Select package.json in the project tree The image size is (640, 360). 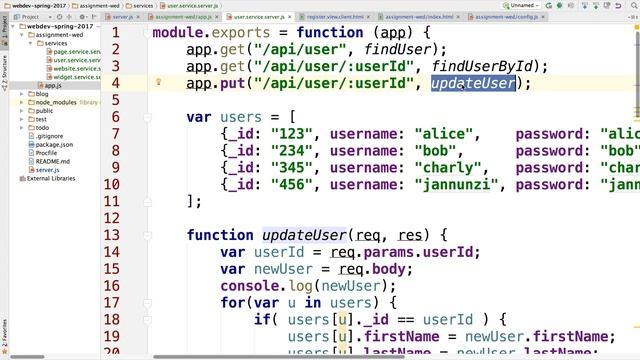point(51,144)
